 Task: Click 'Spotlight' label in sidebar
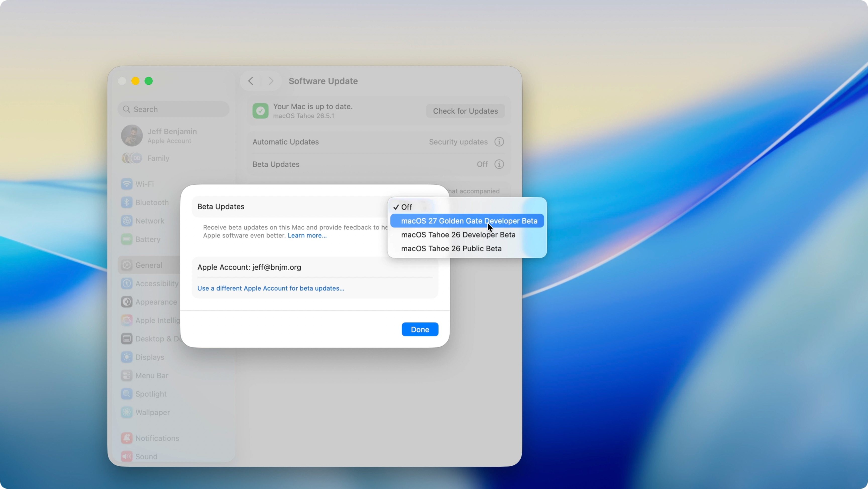point(151,394)
